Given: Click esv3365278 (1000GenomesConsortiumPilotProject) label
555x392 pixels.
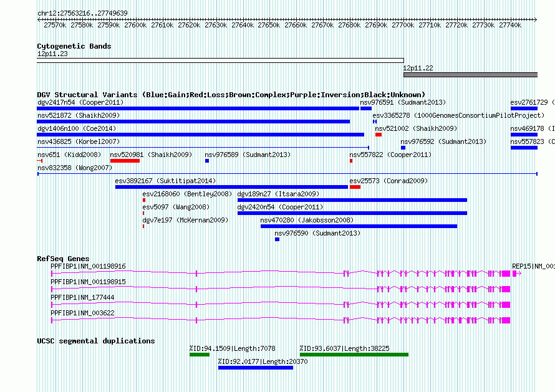Looking at the screenshot, I should 458,115.
